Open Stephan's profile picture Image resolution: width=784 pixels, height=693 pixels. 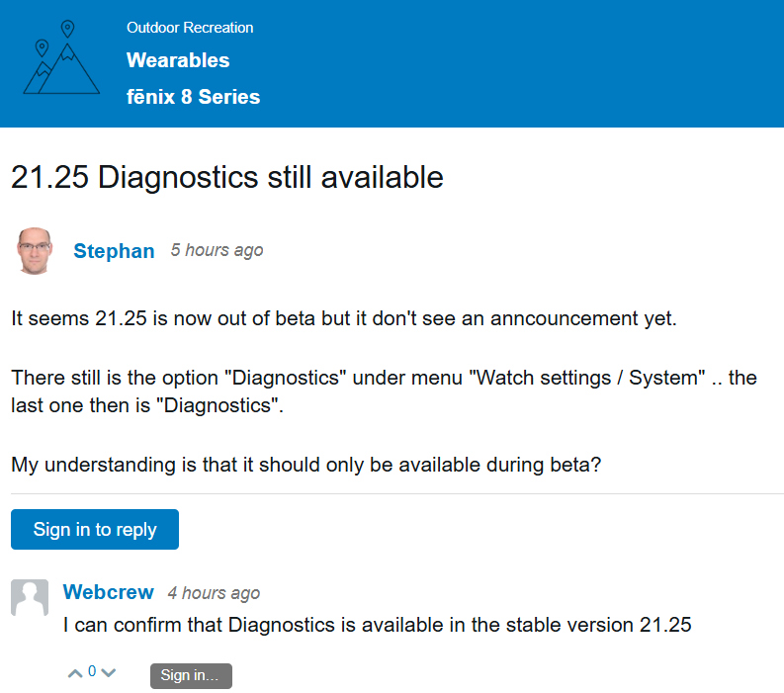(35, 251)
